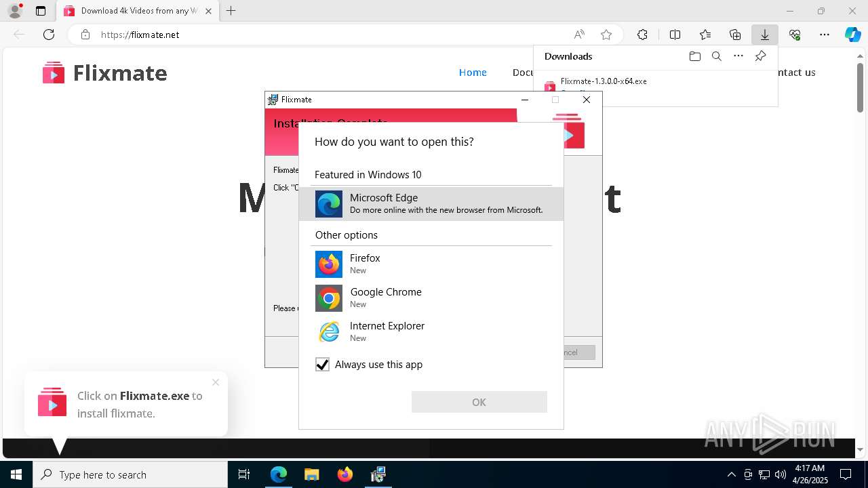Screen dimensions: 868x488
Task: Click the address bar URL field
Action: (325, 35)
